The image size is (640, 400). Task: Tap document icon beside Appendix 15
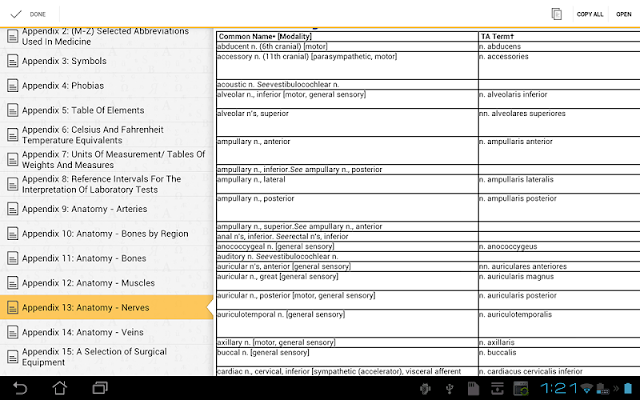[x=13, y=357]
